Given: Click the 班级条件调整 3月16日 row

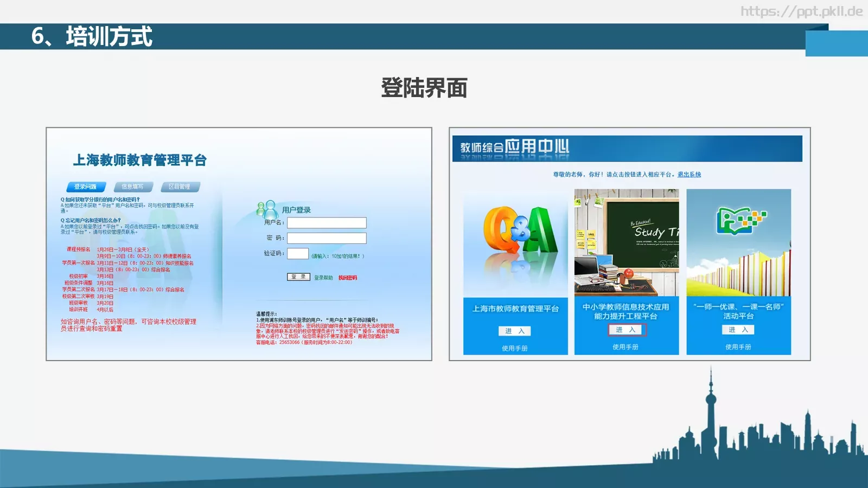Looking at the screenshot, I should (89, 283).
